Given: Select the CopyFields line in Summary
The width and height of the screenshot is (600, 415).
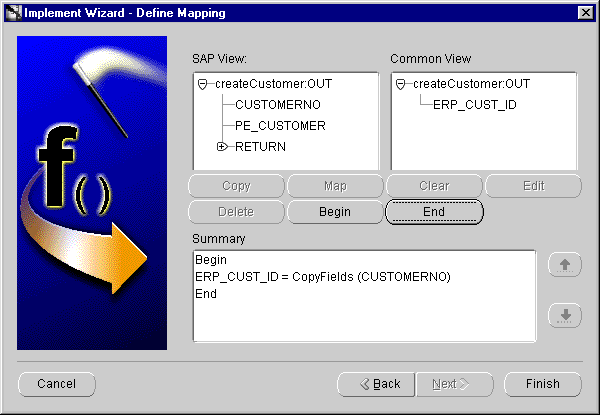Looking at the screenshot, I should tap(324, 277).
